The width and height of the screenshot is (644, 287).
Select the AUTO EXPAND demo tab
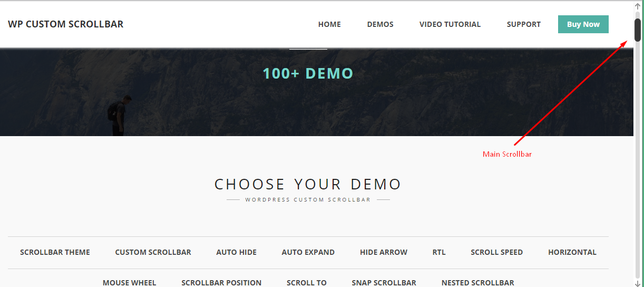[308, 252]
